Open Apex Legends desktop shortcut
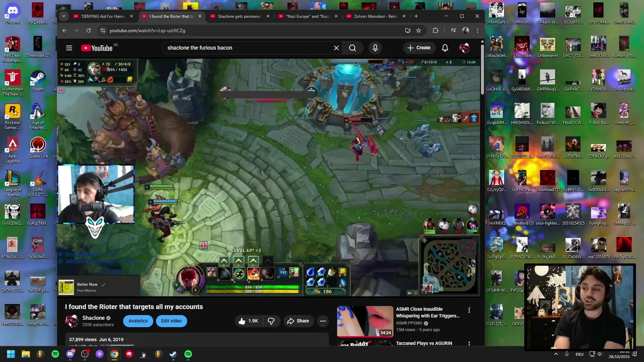The height and width of the screenshot is (362, 644). click(13, 150)
